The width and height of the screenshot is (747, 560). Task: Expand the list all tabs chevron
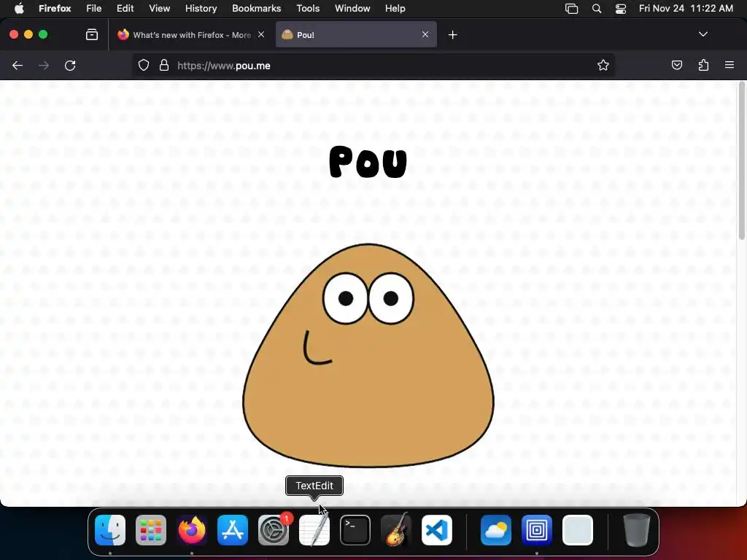pyautogui.click(x=703, y=34)
